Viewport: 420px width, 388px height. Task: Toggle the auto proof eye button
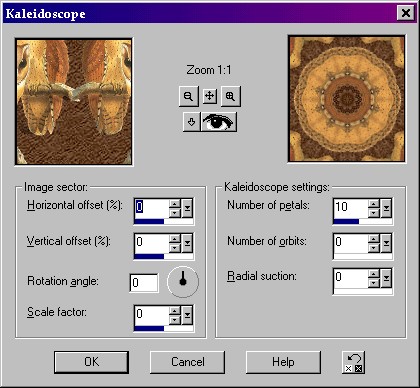point(219,122)
